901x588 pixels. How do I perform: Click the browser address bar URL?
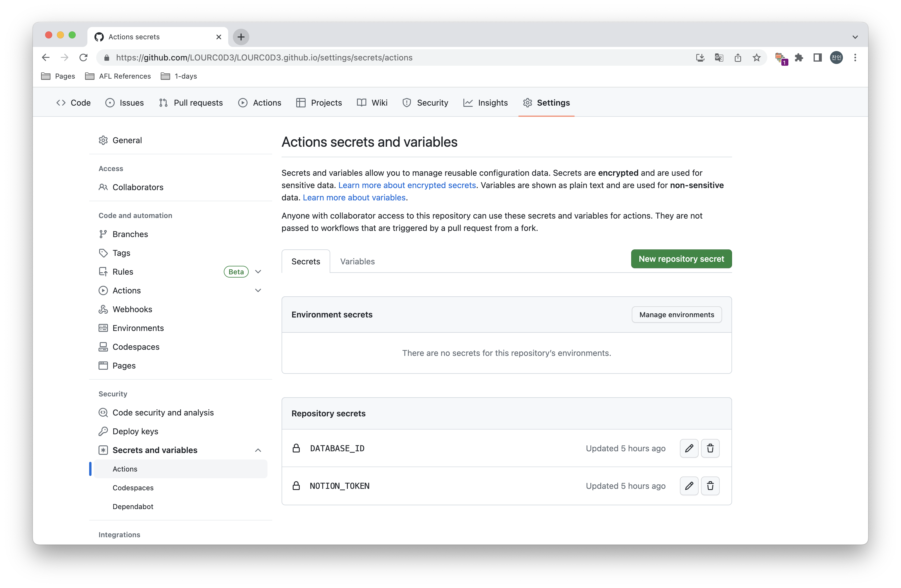(264, 58)
